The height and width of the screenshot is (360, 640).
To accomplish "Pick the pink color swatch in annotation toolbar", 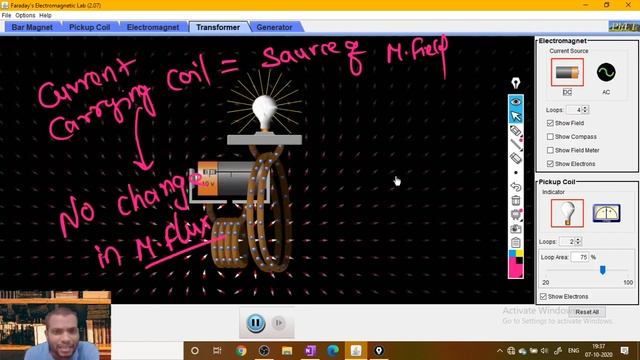I will (515, 270).
